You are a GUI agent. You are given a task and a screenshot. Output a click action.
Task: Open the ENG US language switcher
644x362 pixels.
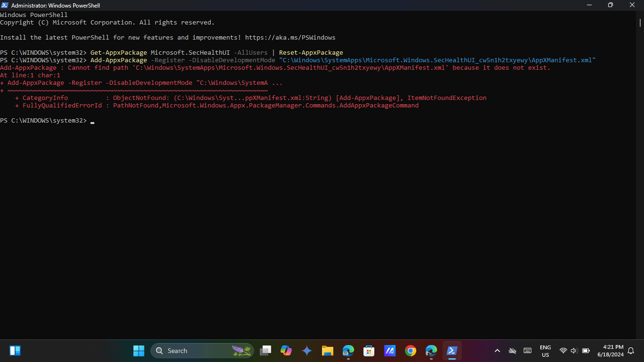[545, 351]
